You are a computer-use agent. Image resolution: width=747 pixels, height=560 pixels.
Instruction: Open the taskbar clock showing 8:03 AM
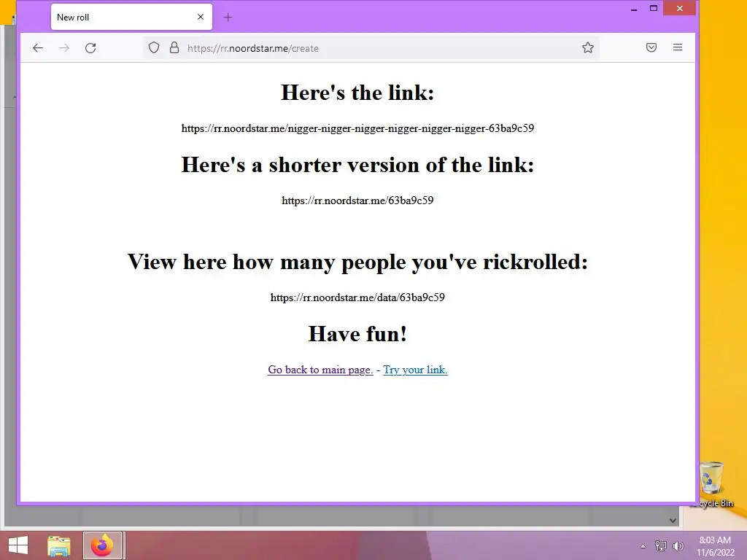[x=715, y=546]
